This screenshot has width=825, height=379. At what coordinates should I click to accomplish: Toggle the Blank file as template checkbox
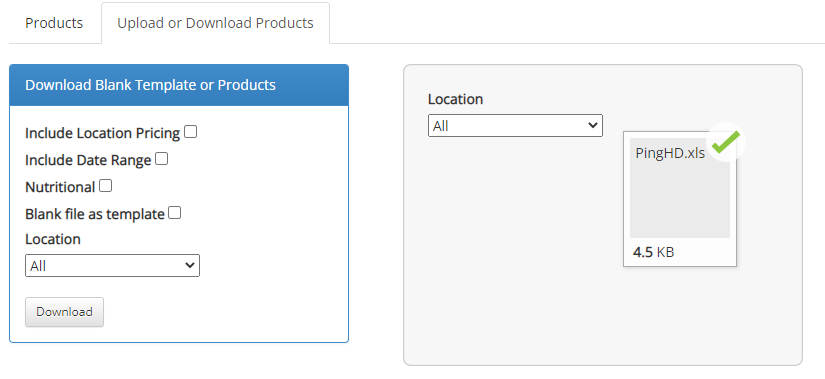pyautogui.click(x=175, y=213)
